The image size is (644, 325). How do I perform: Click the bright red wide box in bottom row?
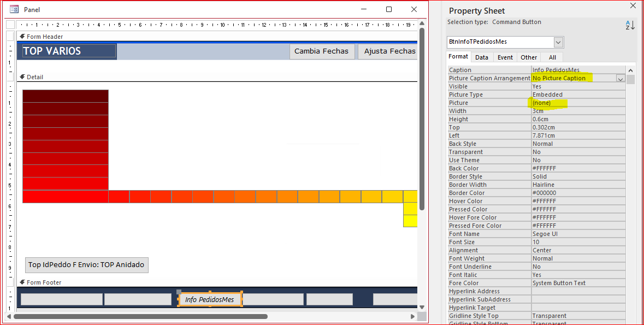click(66, 197)
